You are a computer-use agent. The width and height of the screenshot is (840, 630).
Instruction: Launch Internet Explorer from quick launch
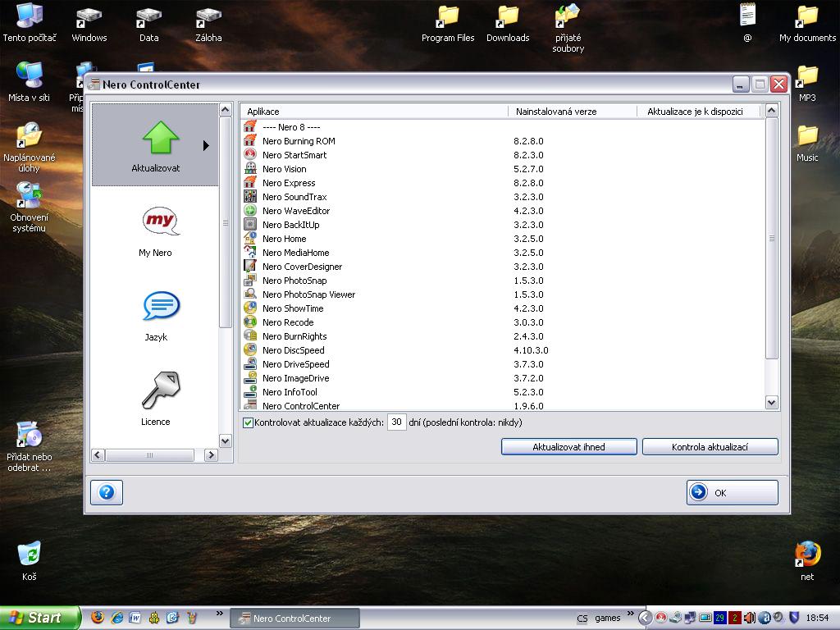point(116,618)
